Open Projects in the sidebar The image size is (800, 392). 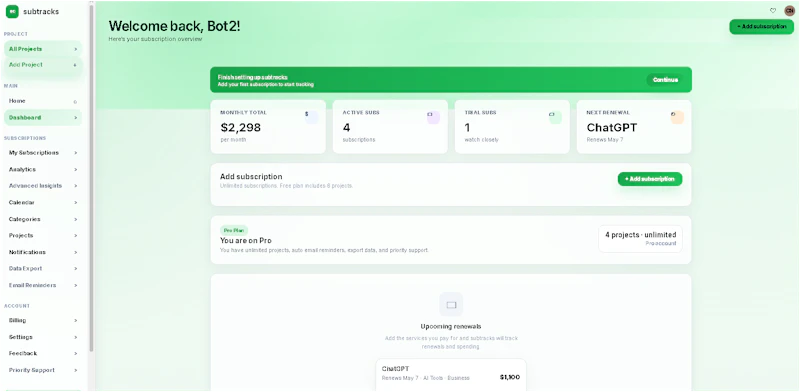tap(43, 235)
